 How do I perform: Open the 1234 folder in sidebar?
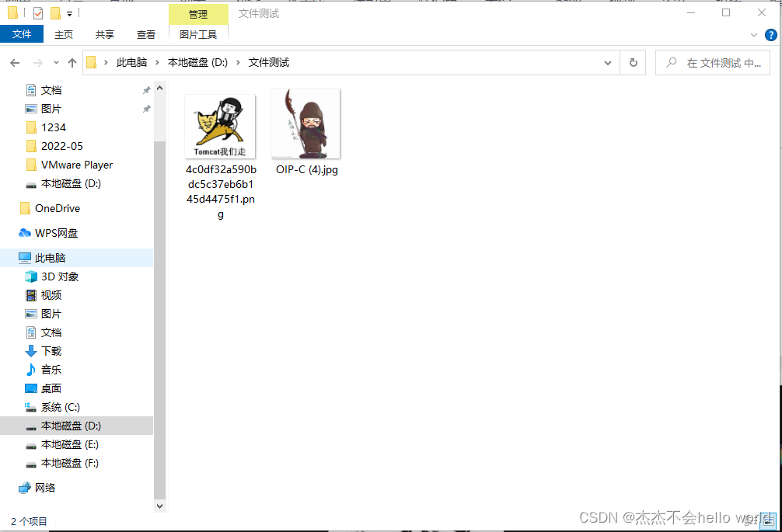point(54,127)
